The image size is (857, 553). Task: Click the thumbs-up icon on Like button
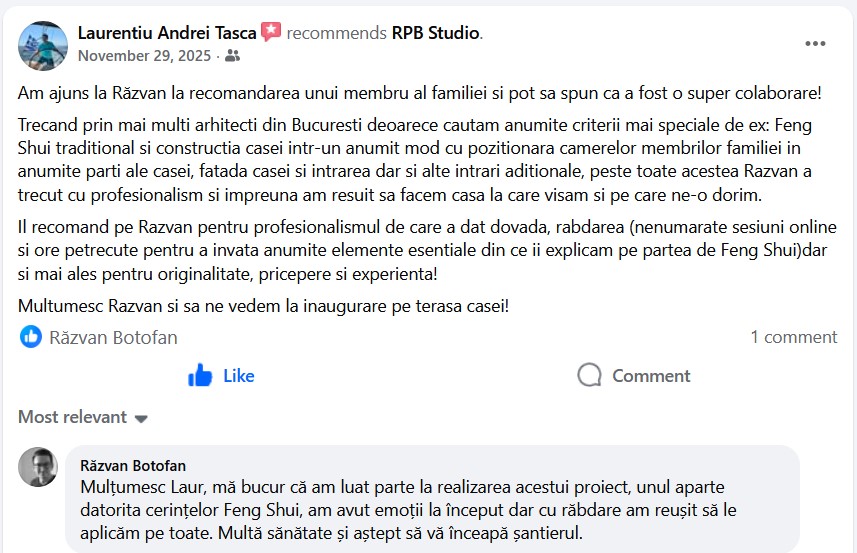(200, 376)
